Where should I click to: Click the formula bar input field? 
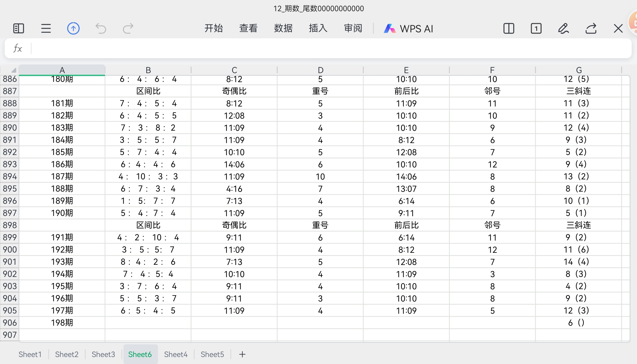coord(325,48)
